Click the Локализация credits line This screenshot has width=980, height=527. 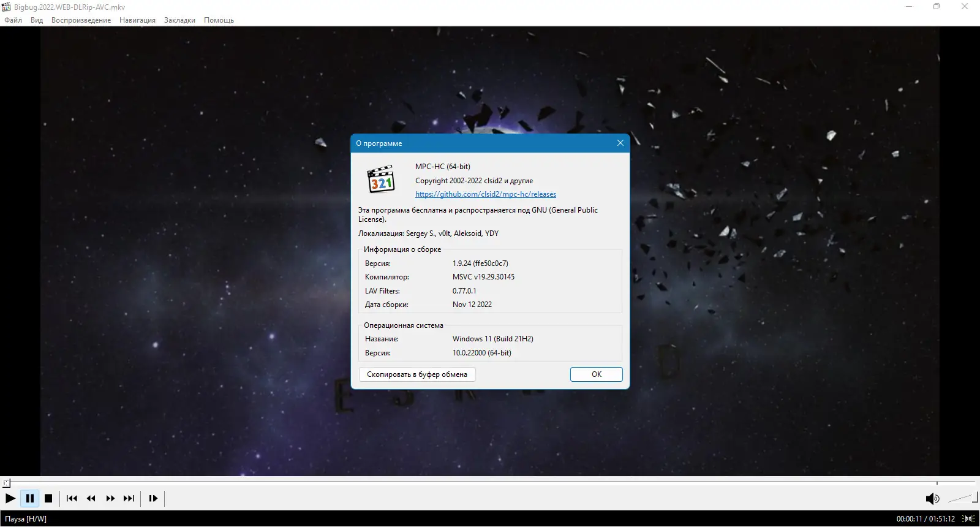tap(428, 233)
